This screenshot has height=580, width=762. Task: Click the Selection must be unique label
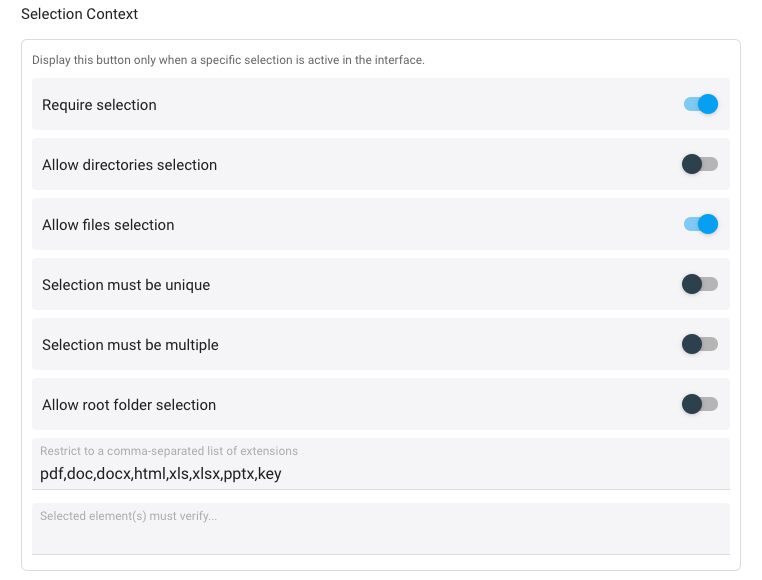[x=126, y=285]
